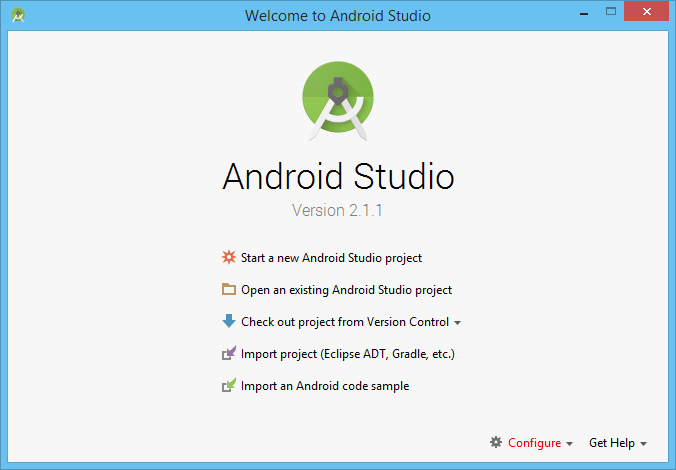The height and width of the screenshot is (470, 676).
Task: Select Import an Android code sample
Action: point(325,386)
